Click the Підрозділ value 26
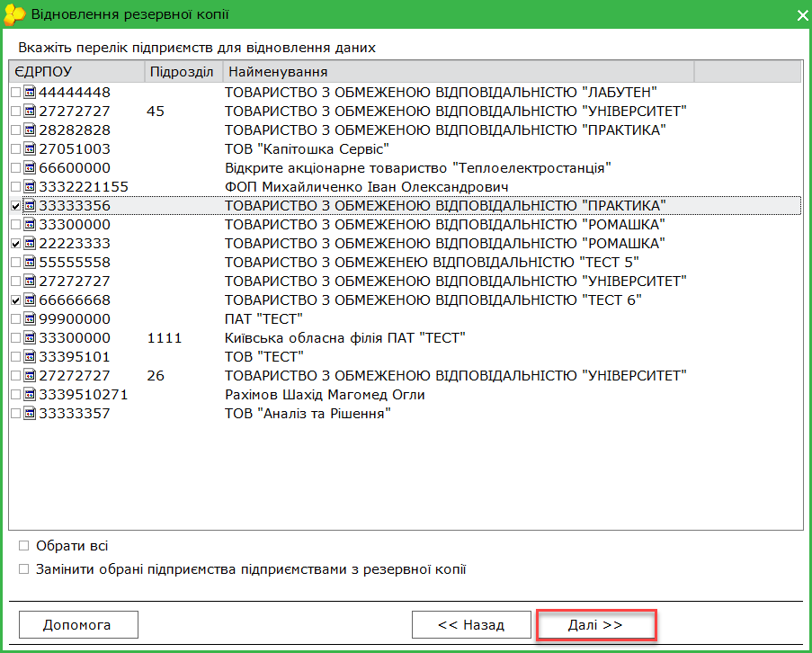The image size is (812, 653). 156,376
